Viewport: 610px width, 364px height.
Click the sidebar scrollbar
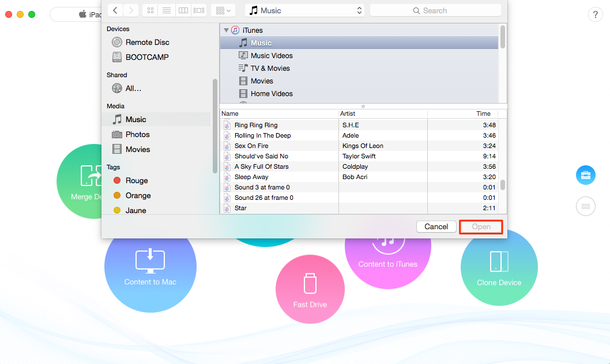[x=214, y=126]
